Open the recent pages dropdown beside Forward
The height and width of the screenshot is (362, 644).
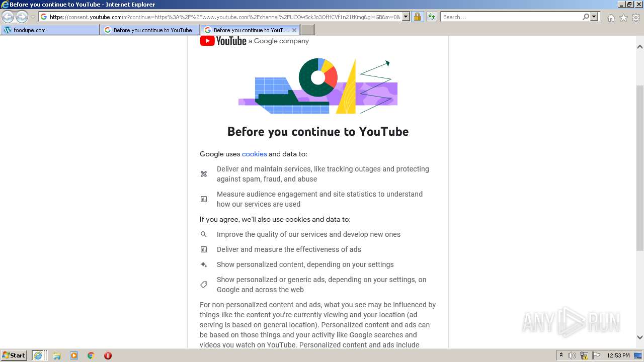[33, 17]
